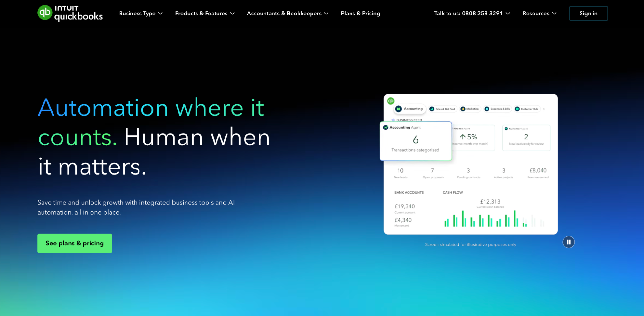
Task: Click the £4,340 Mastercard balance
Action: [x=403, y=222]
